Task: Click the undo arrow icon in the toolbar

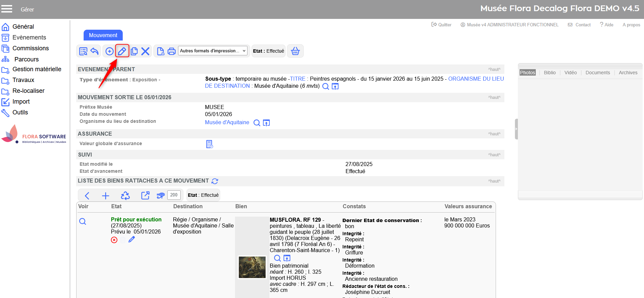Action: click(x=94, y=51)
